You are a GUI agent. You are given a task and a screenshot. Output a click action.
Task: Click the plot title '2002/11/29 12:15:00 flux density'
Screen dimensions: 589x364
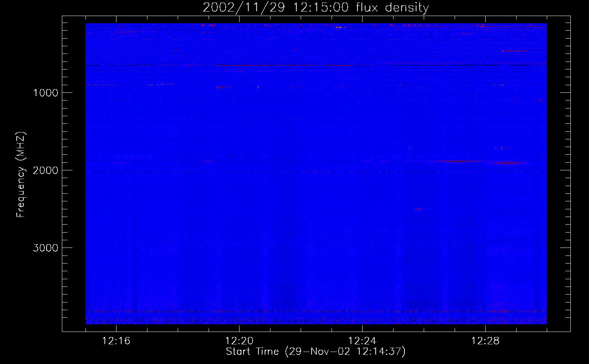click(316, 8)
